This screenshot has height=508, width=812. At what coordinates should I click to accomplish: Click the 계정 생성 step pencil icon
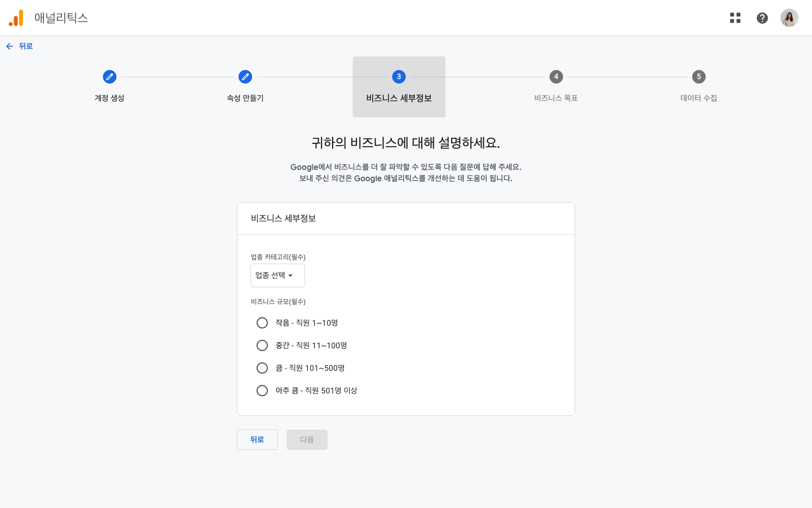point(109,77)
